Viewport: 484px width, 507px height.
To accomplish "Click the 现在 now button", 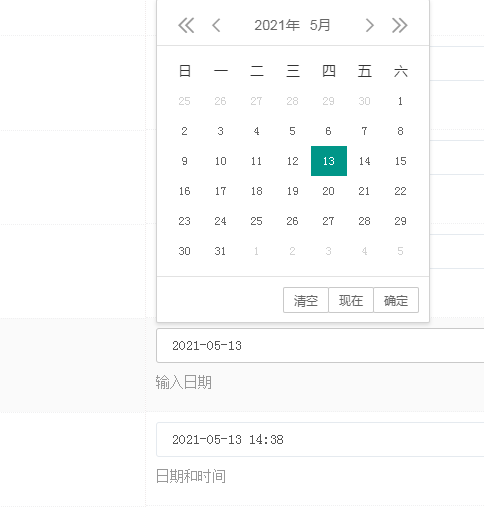I will (351, 300).
